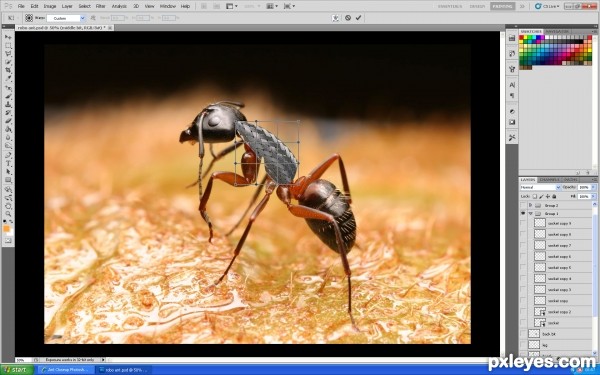Select the Eraser tool

(x=8, y=121)
